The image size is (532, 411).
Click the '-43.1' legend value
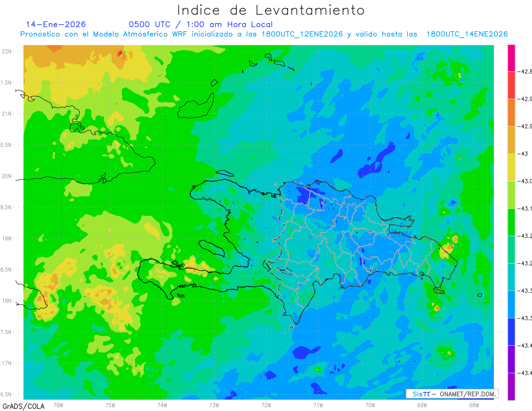coord(526,208)
